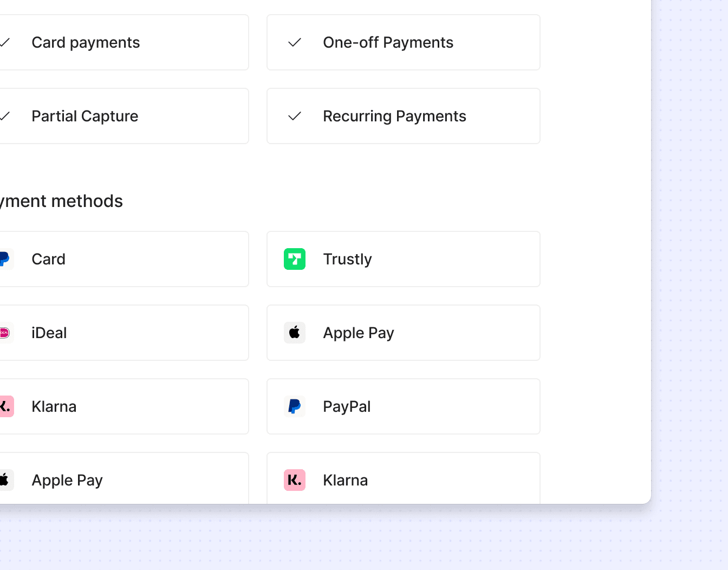This screenshot has width=728, height=570.
Task: Open the iDeal payment method
Action: pos(124,333)
